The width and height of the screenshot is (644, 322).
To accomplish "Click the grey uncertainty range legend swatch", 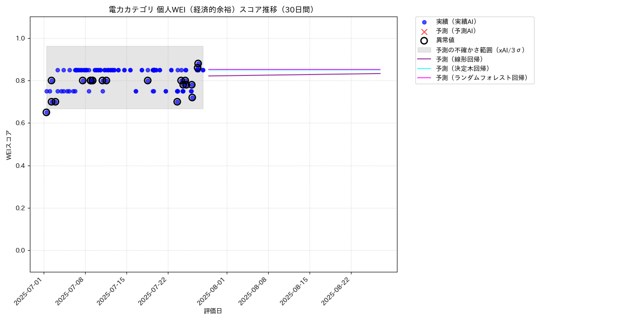I will coord(424,50).
